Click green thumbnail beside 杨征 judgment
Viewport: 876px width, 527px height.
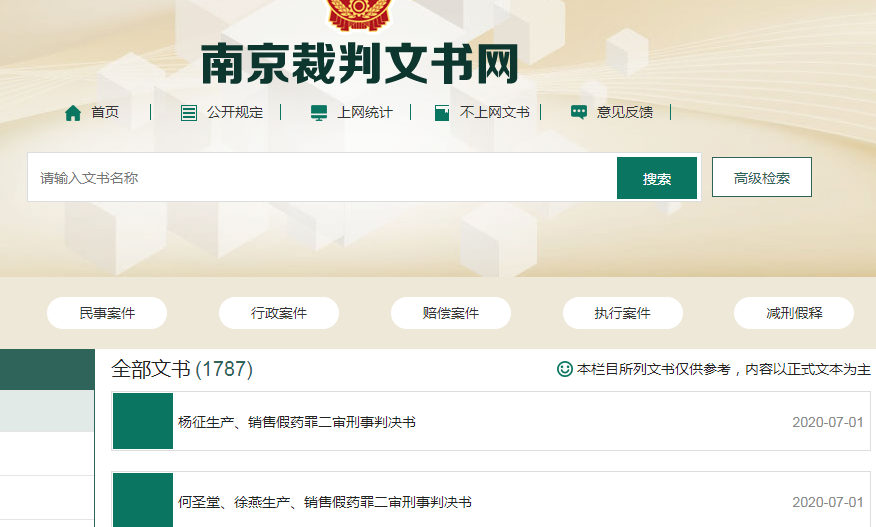pos(143,421)
